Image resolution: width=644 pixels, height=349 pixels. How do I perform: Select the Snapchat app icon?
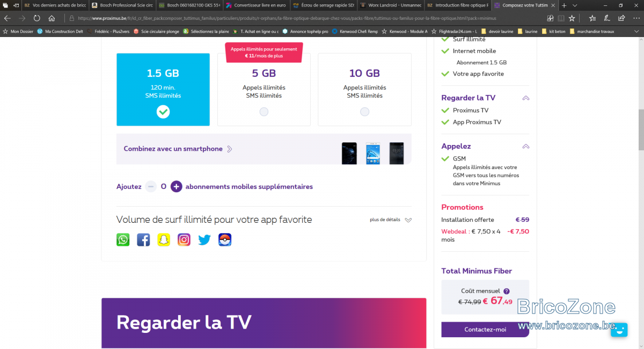pyautogui.click(x=164, y=239)
